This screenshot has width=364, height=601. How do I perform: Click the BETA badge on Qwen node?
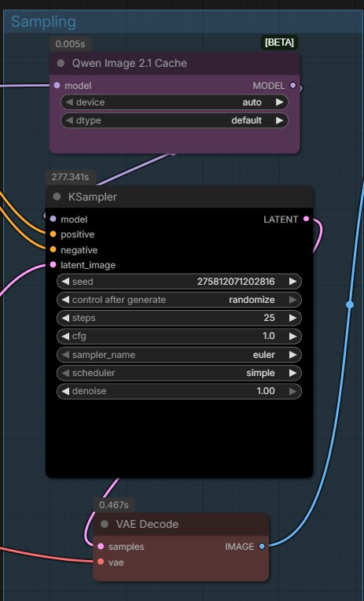[x=279, y=42]
